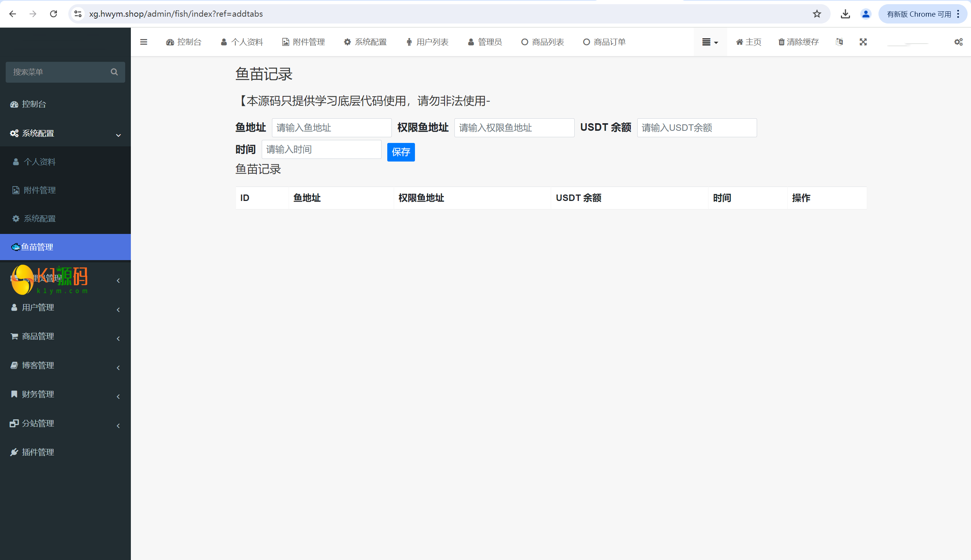Click the fullscreen expand icon
The height and width of the screenshot is (560, 971).
(863, 42)
